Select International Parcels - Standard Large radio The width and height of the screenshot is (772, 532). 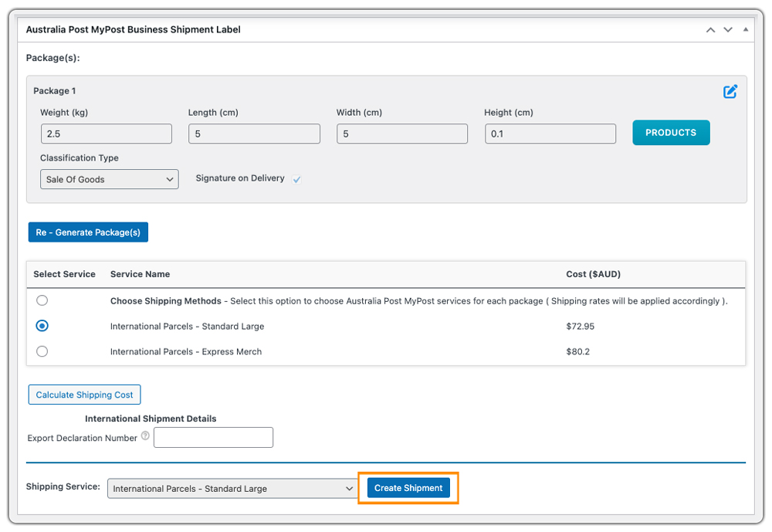tap(42, 326)
